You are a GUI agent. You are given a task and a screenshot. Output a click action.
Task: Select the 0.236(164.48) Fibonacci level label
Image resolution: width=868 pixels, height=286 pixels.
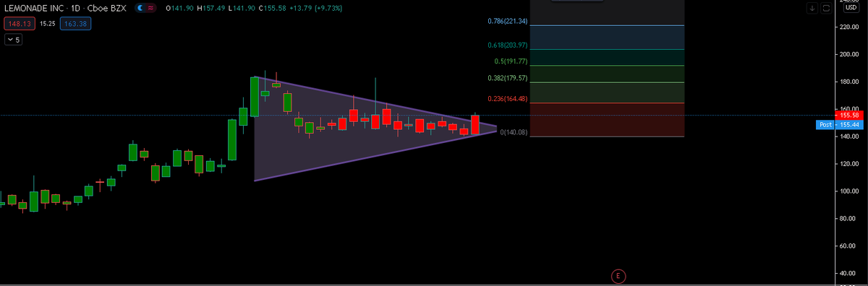[x=507, y=99]
